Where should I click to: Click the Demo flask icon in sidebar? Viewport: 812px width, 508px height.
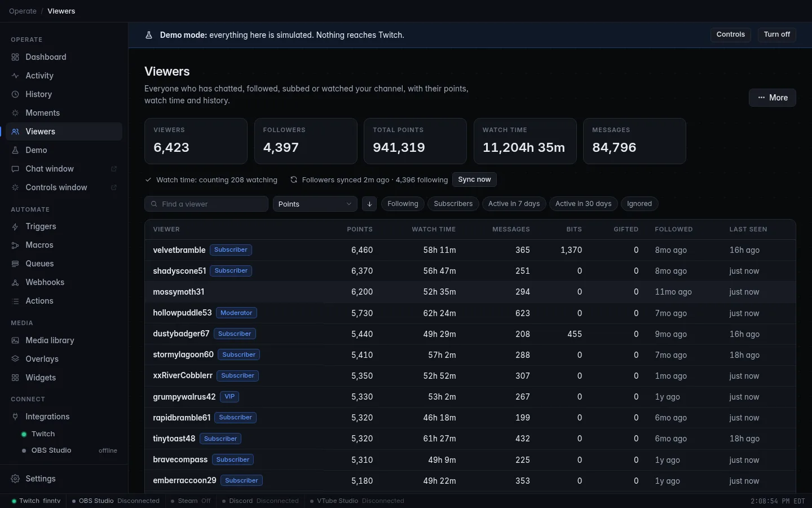pos(15,150)
